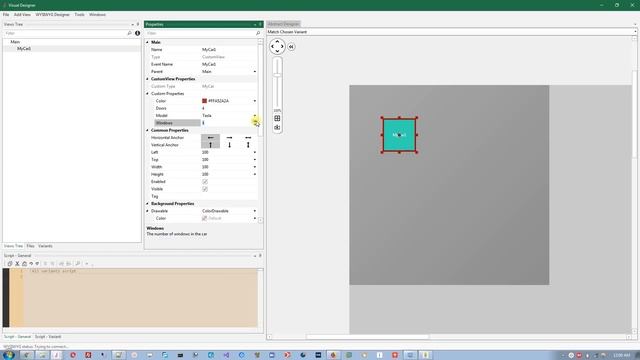Select top vertical anchor

pos(211,145)
